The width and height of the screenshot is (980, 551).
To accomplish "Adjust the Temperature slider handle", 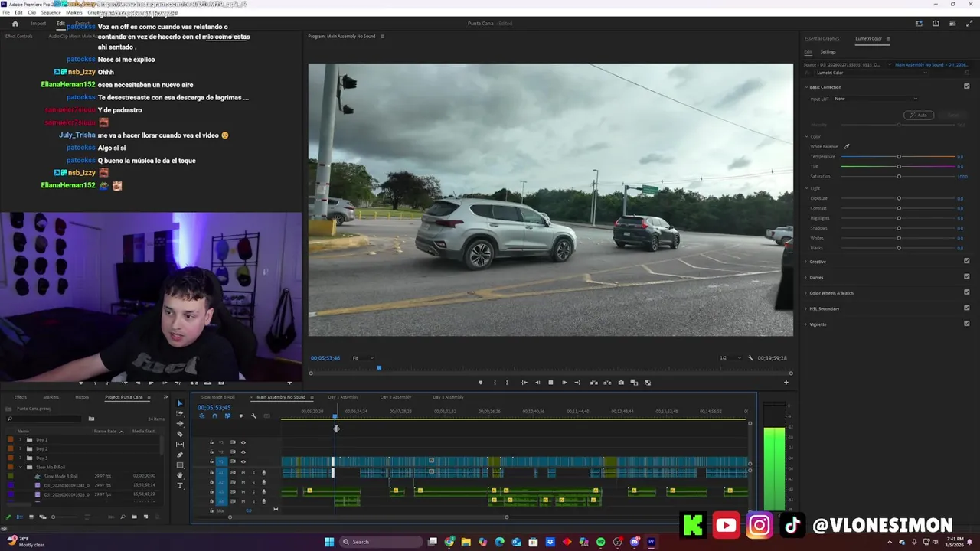I will coord(899,157).
